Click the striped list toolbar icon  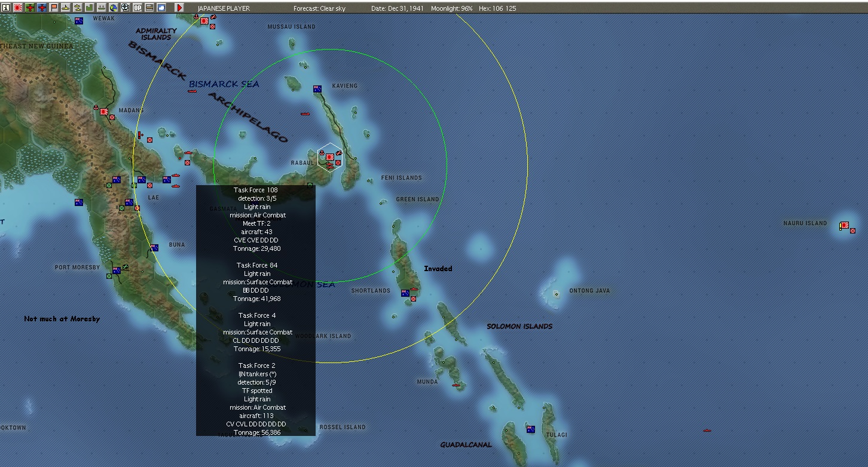(149, 8)
